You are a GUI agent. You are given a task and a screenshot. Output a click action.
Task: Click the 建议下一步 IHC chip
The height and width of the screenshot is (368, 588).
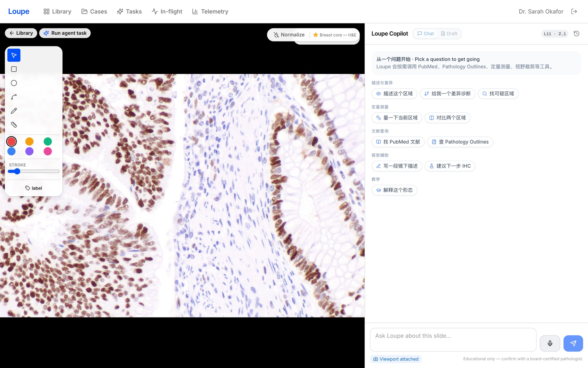pyautogui.click(x=450, y=166)
